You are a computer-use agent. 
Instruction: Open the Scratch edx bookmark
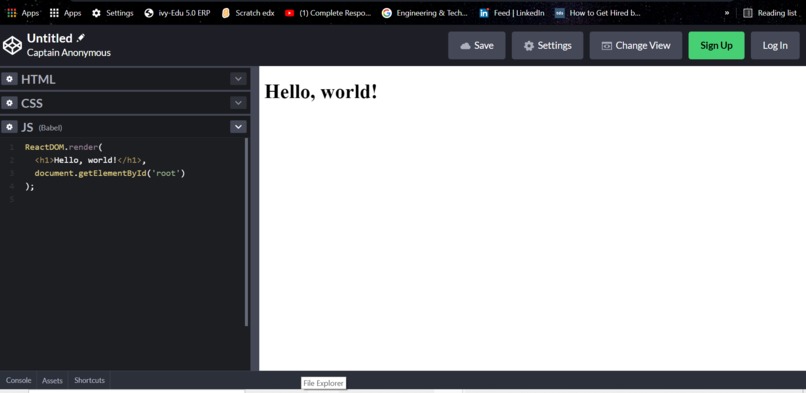tap(248, 13)
